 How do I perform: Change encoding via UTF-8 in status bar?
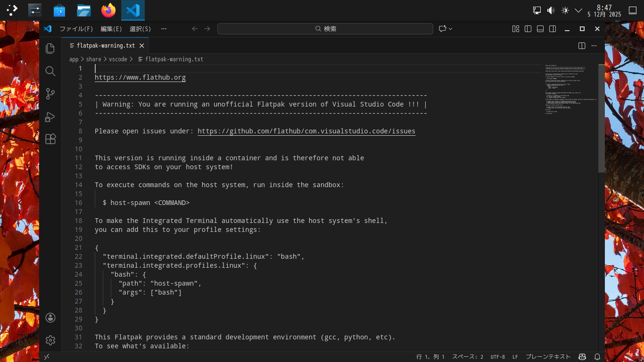pyautogui.click(x=498, y=357)
